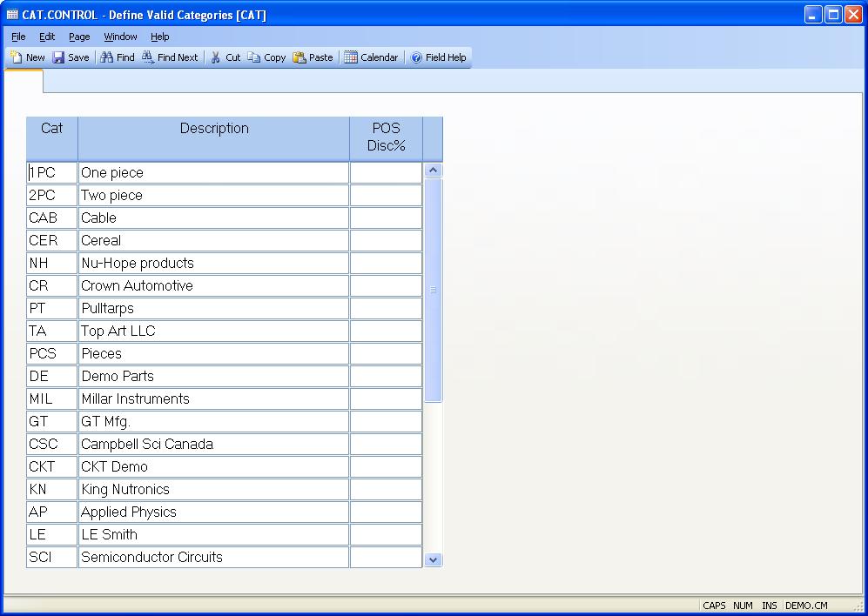Click the description 'Semiconductor Circuits'
Image resolution: width=868 pixels, height=616 pixels.
pos(213,558)
